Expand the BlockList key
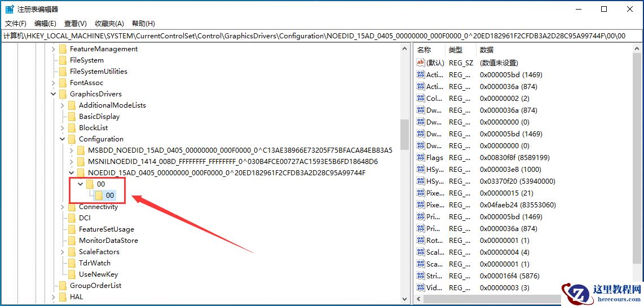644x306 pixels. [63, 128]
